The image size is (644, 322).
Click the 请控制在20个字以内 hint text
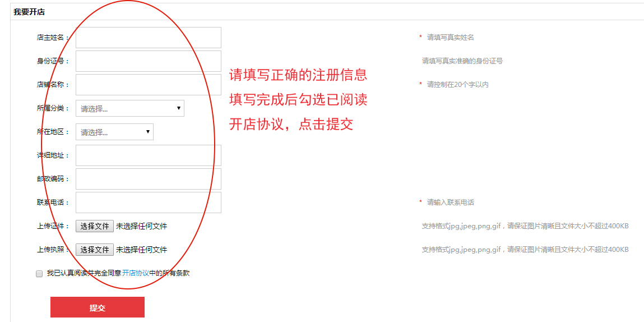[x=458, y=85]
